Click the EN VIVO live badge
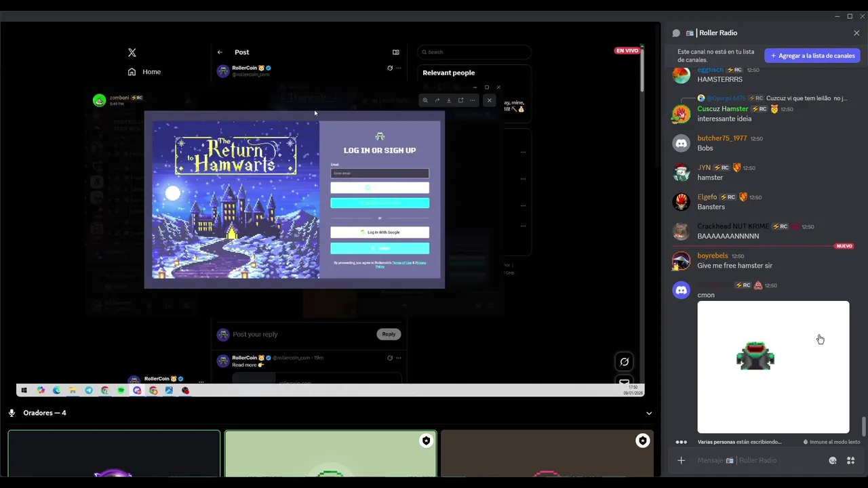This screenshot has height=488, width=868. tap(627, 51)
